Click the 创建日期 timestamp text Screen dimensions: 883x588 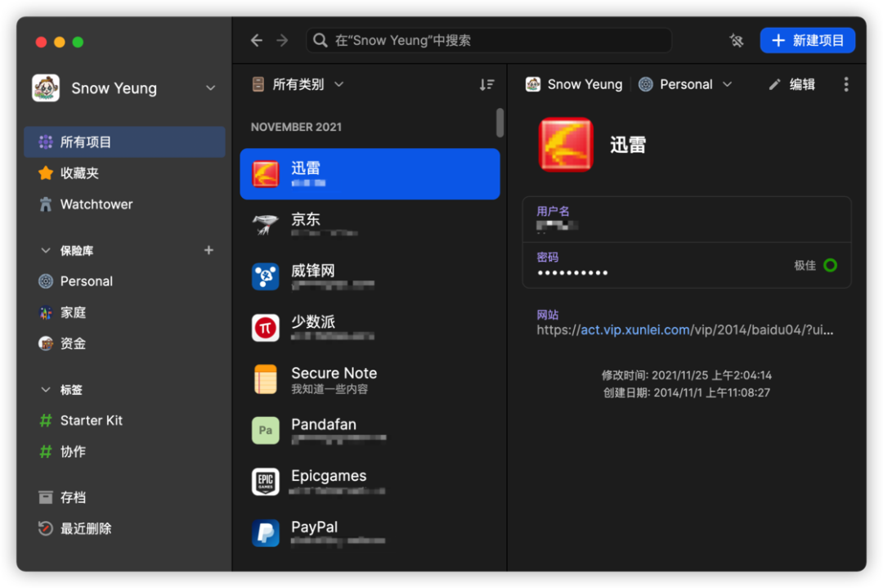click(687, 393)
